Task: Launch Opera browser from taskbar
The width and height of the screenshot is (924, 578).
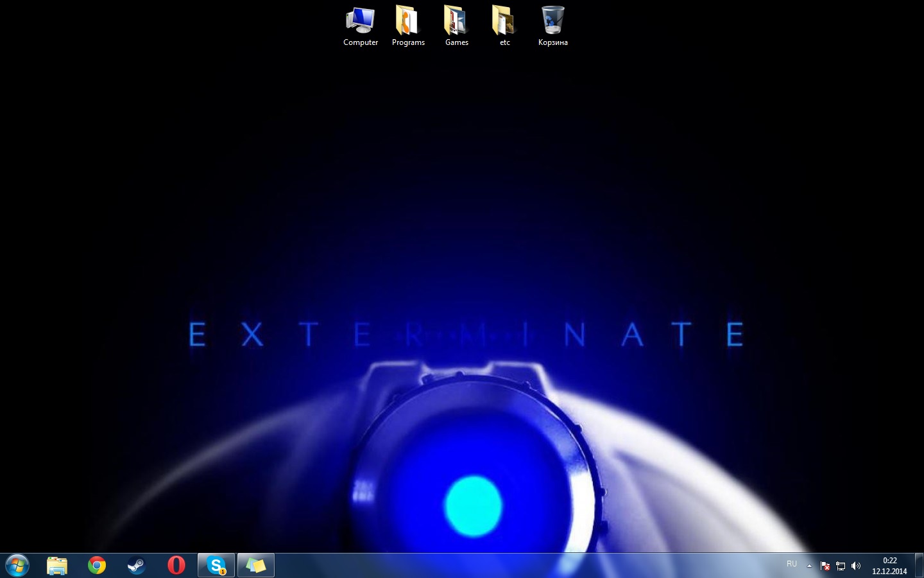Action: tap(176, 566)
